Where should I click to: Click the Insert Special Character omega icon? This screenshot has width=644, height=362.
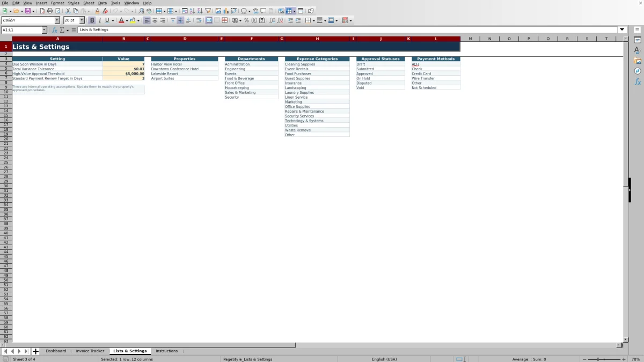coord(244,11)
